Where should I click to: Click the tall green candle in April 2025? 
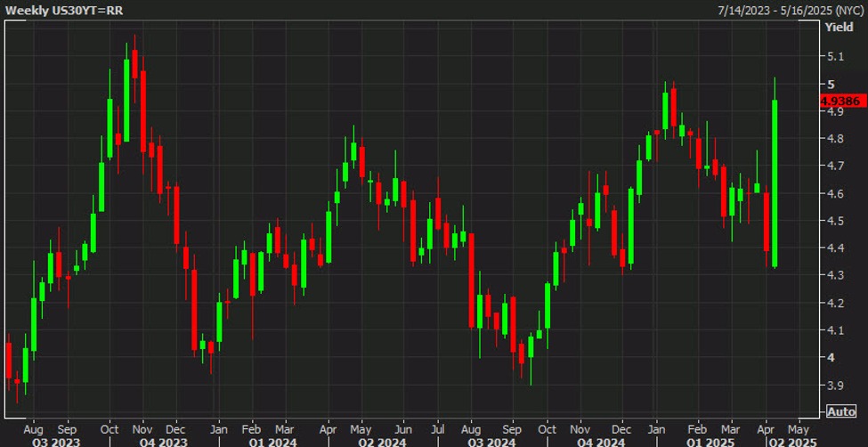point(775,183)
